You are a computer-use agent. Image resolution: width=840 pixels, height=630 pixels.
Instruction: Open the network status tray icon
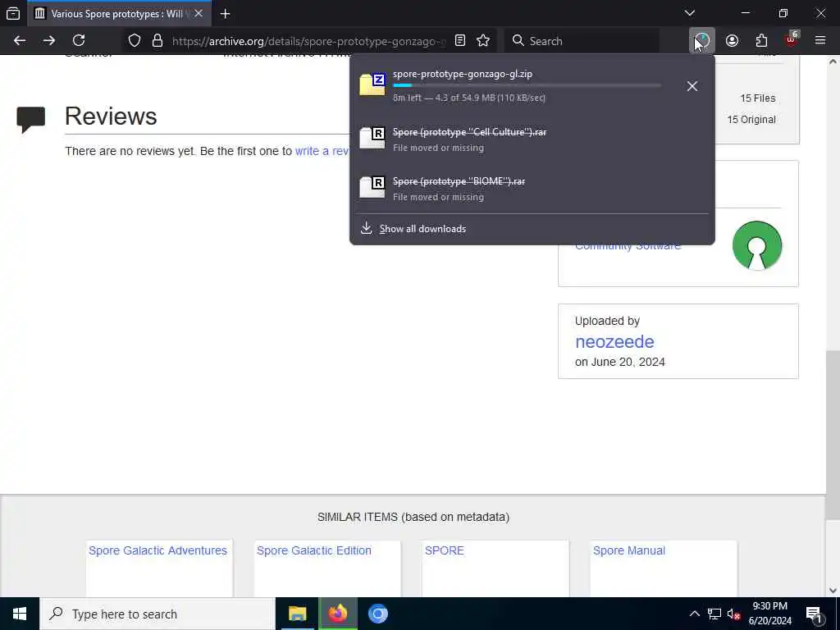714,614
